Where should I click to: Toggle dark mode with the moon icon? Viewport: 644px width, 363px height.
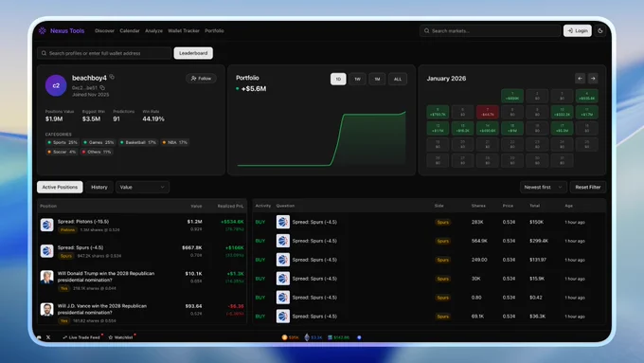(x=600, y=31)
